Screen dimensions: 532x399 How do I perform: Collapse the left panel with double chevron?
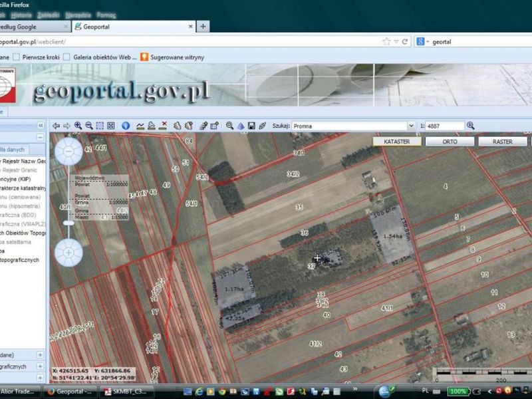[x=41, y=126]
